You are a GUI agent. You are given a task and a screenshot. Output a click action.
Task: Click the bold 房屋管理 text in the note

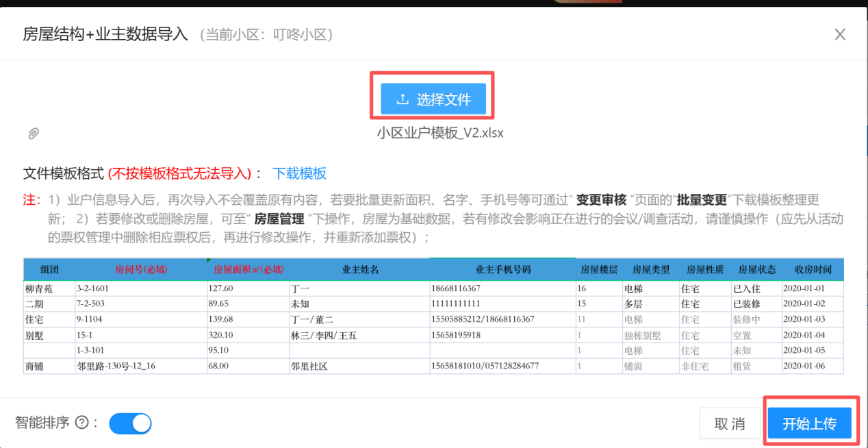pos(279,219)
